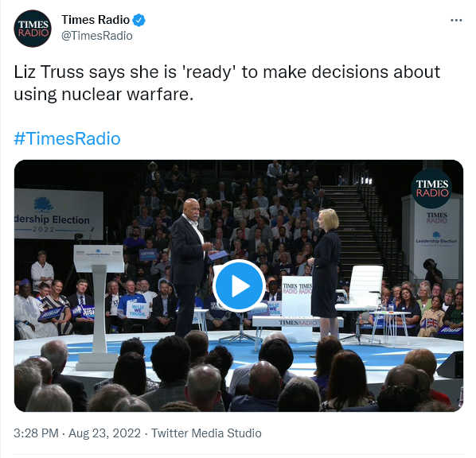Click the Times Radio watermark logo in video

tap(431, 188)
